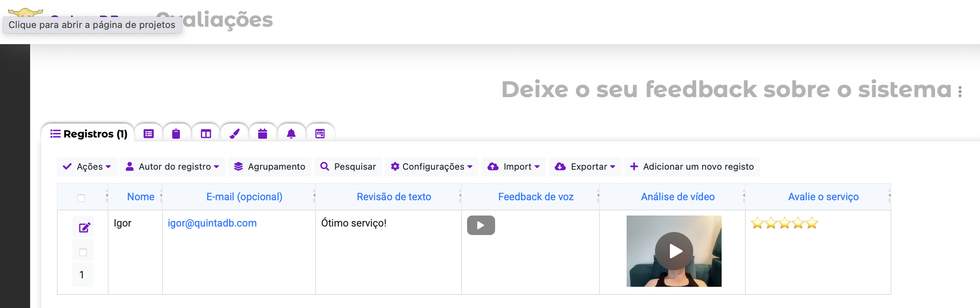Viewport: 980px width, 308px height.
Task: Play the voice feedback recording
Action: coord(481,225)
